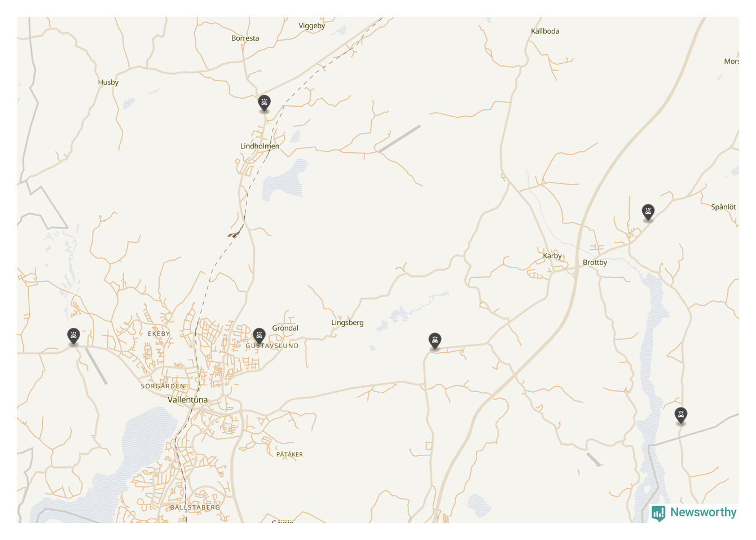Click the Lindholmen place label
Image resolution: width=756 pixels, height=540 pixels.
[x=260, y=146]
